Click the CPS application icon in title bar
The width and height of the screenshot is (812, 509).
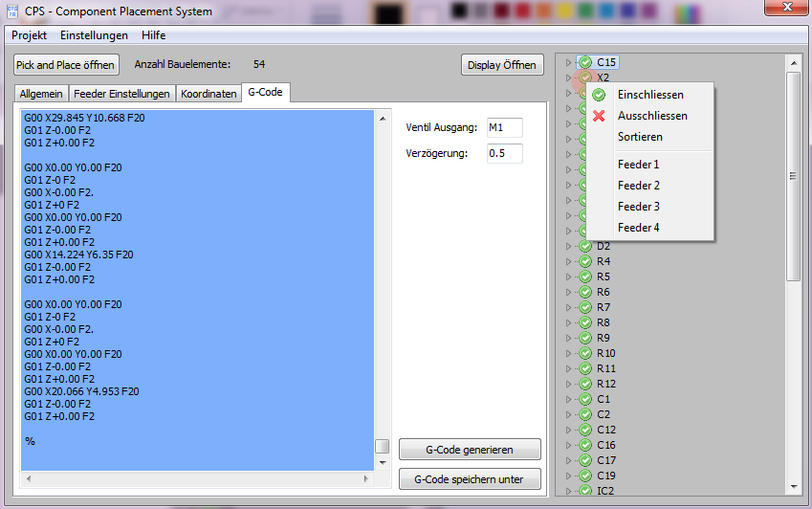click(x=12, y=11)
